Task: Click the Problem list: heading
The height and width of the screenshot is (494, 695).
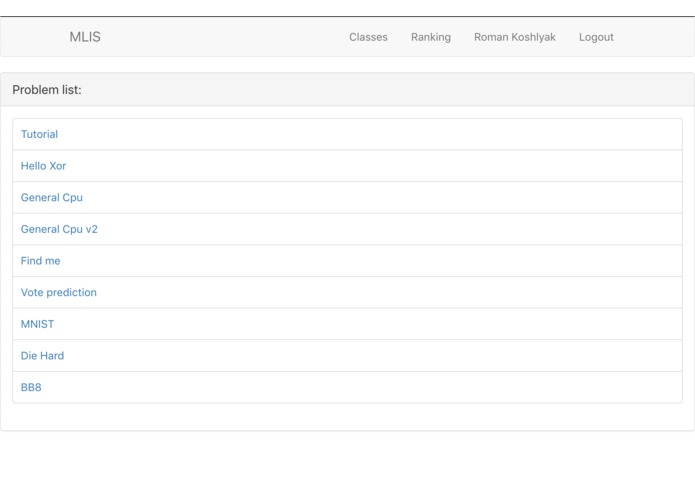Action: (47, 90)
